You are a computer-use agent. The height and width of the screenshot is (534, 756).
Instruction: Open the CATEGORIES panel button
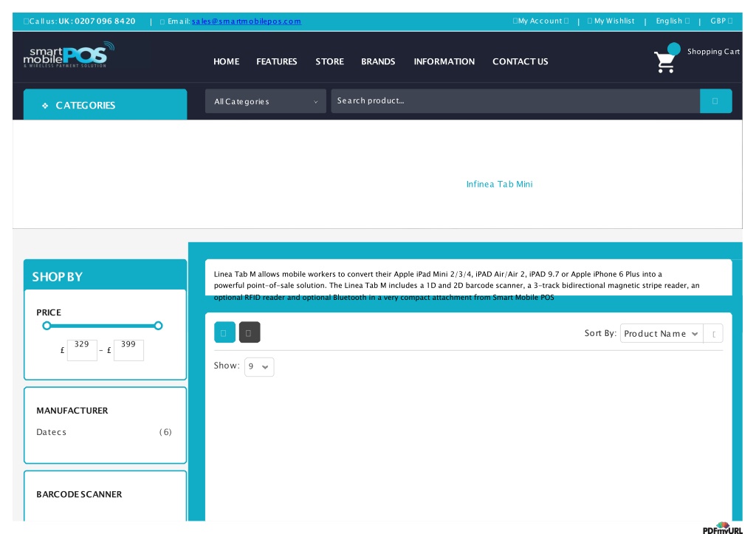tap(105, 104)
